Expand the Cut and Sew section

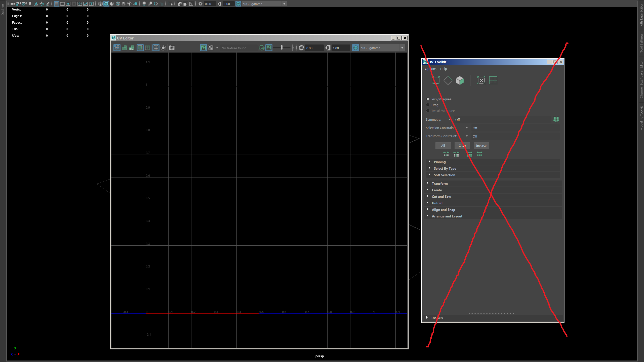click(x=441, y=197)
